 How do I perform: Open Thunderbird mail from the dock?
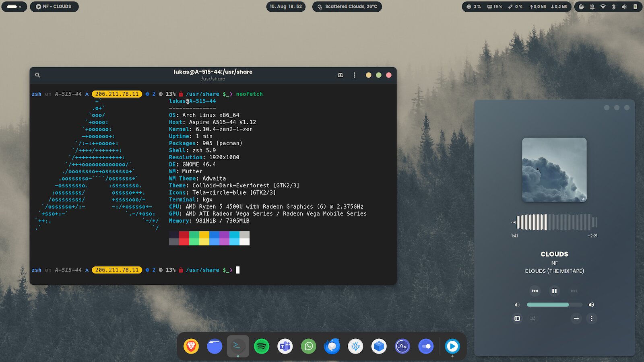pyautogui.click(x=332, y=346)
